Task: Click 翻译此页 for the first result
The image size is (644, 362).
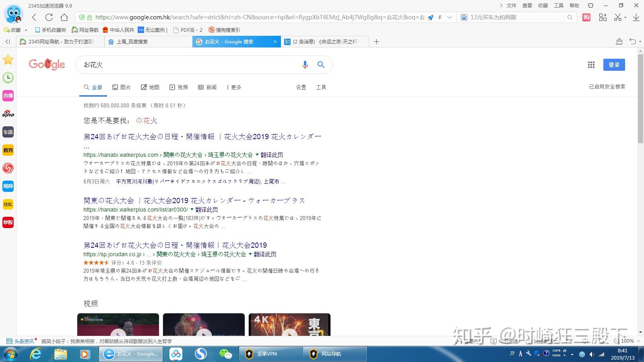Action: (x=272, y=155)
